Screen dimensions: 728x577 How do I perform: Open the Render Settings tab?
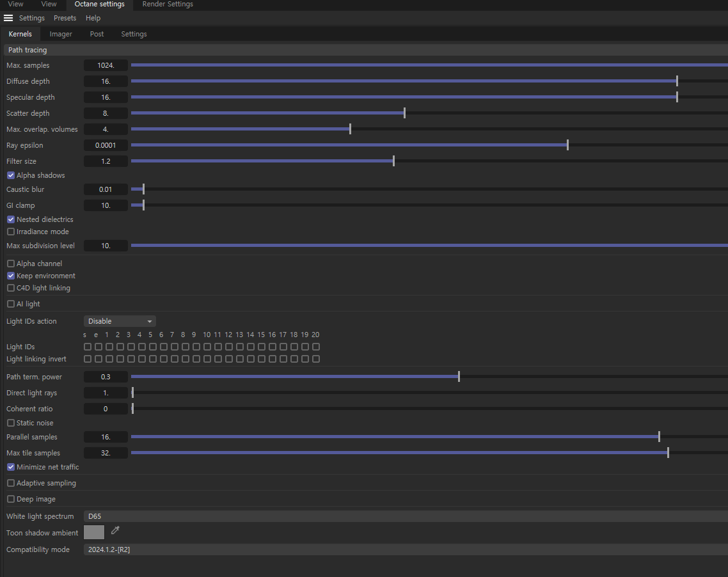(168, 4)
